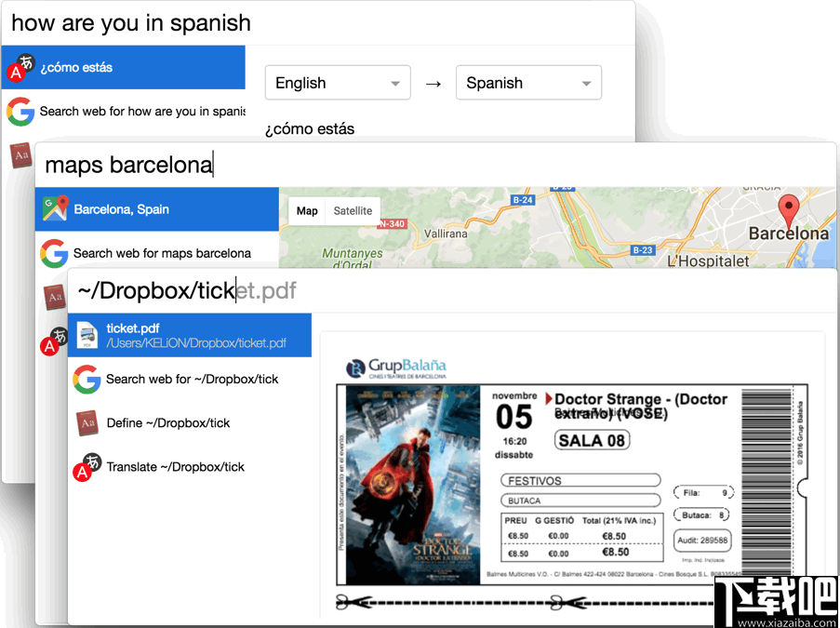Click dictionary icon in maps barcelona window
This screenshot has width=840, height=628.
click(x=55, y=297)
